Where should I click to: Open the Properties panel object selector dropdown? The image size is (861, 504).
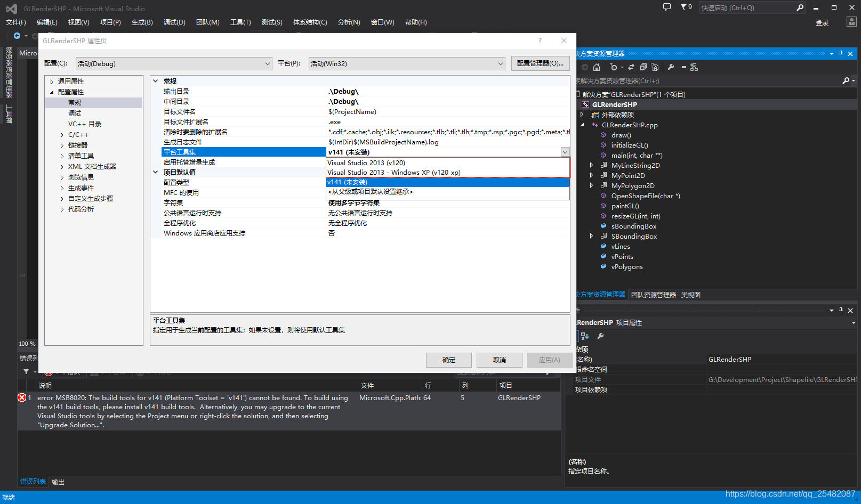click(x=854, y=322)
